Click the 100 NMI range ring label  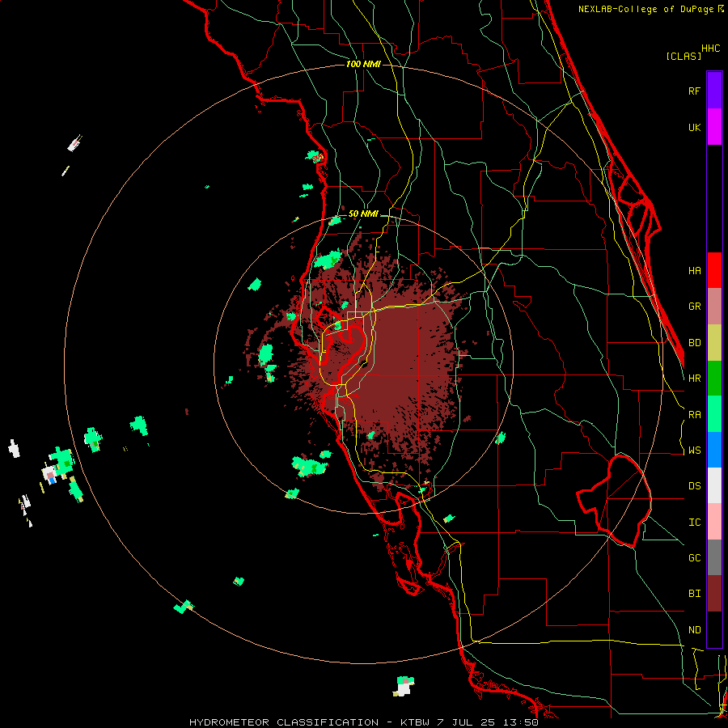click(x=363, y=64)
